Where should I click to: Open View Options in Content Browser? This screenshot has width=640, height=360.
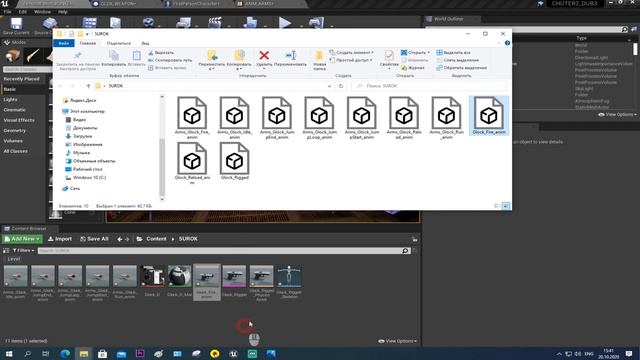[x=398, y=341]
